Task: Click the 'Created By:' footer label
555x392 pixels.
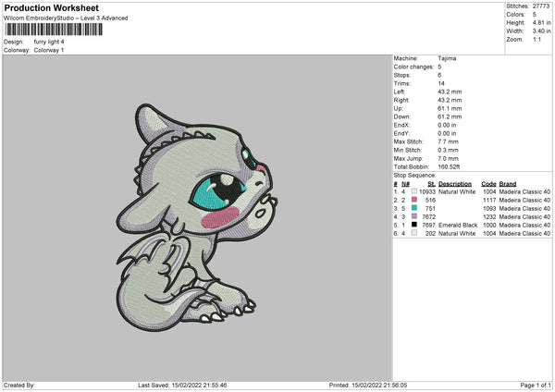Action: coord(19,385)
